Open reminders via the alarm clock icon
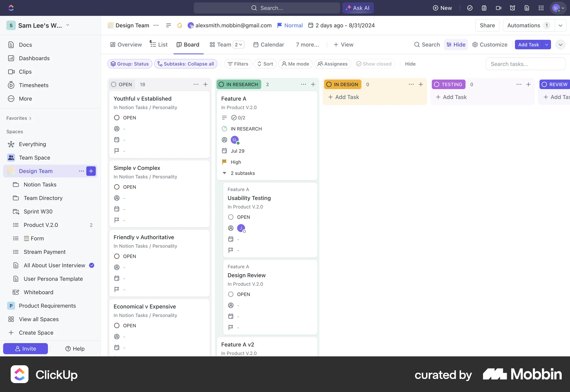Viewport: 570px width, 392px height. (512, 8)
